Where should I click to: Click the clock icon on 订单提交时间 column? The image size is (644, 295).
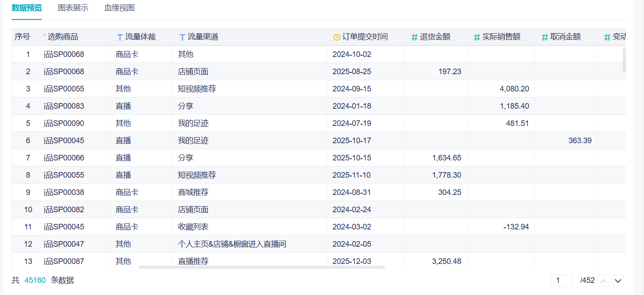tap(336, 37)
